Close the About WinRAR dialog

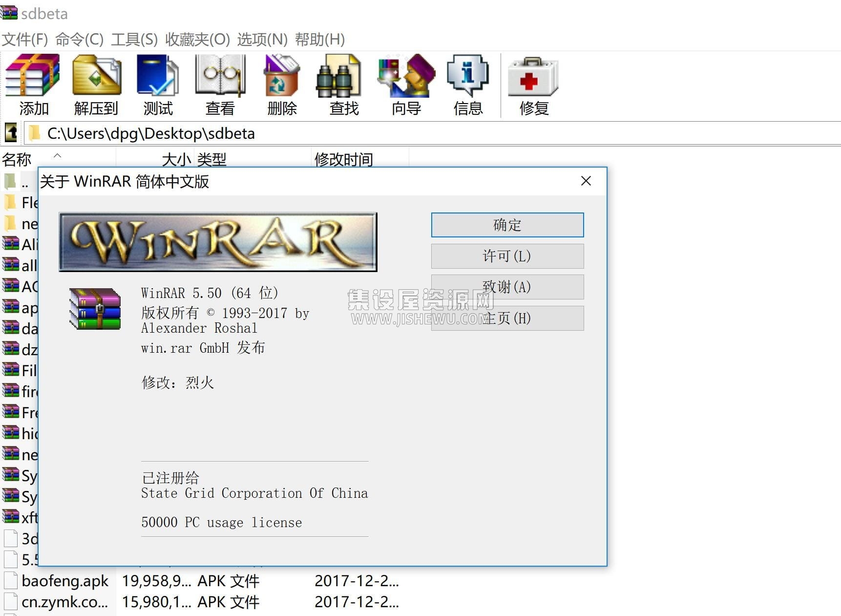click(x=586, y=181)
